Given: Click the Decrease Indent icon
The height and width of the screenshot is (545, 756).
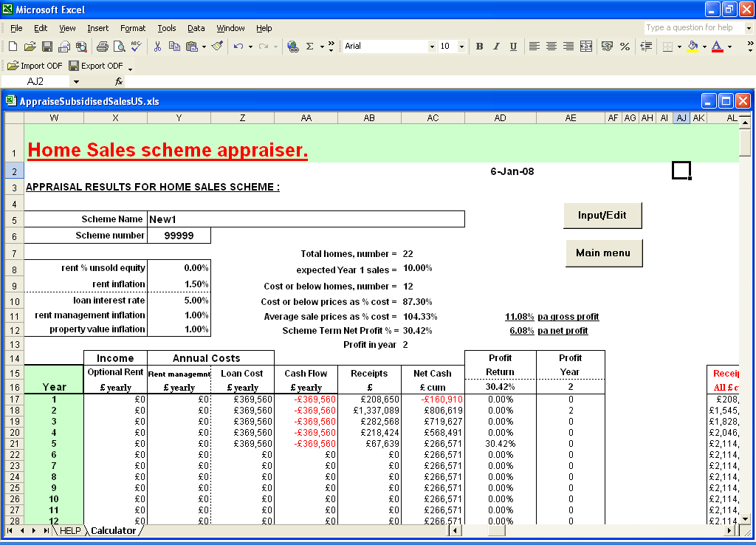Looking at the screenshot, I should 646,47.
